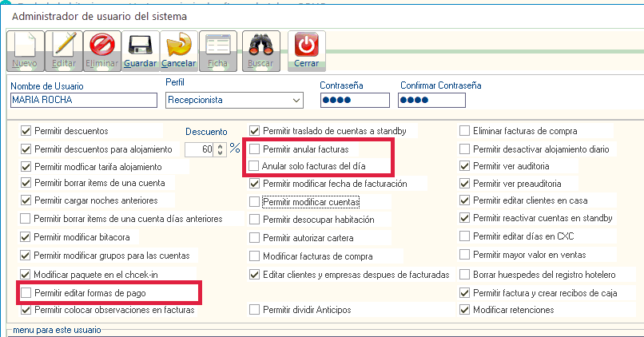
Task: Click the Nombre de Usuario field
Action: tap(83, 101)
